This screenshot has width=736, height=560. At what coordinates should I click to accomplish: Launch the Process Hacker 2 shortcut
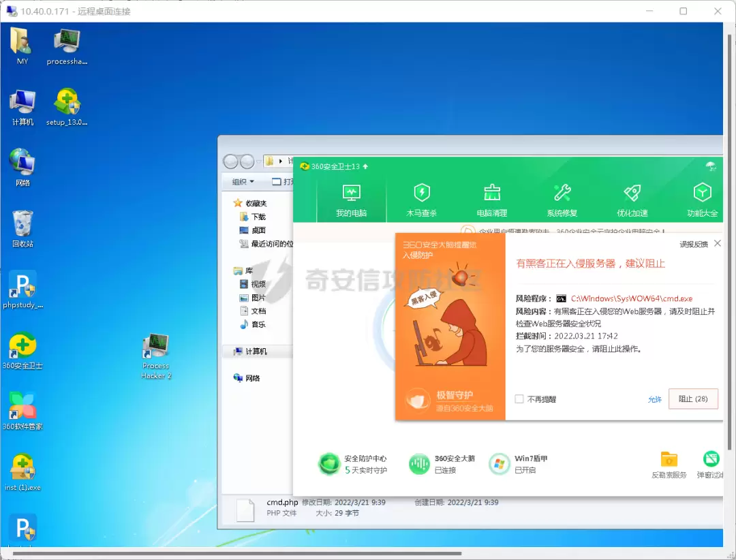pos(156,357)
